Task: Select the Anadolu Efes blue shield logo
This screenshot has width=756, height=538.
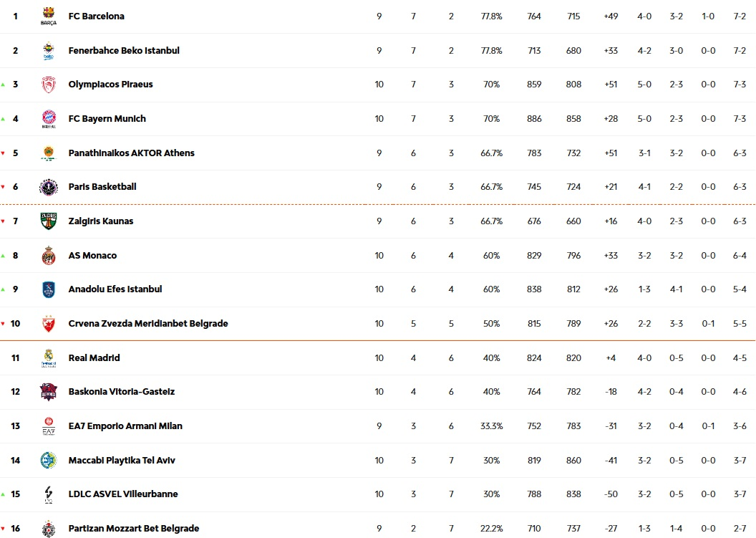Action: click(x=49, y=289)
